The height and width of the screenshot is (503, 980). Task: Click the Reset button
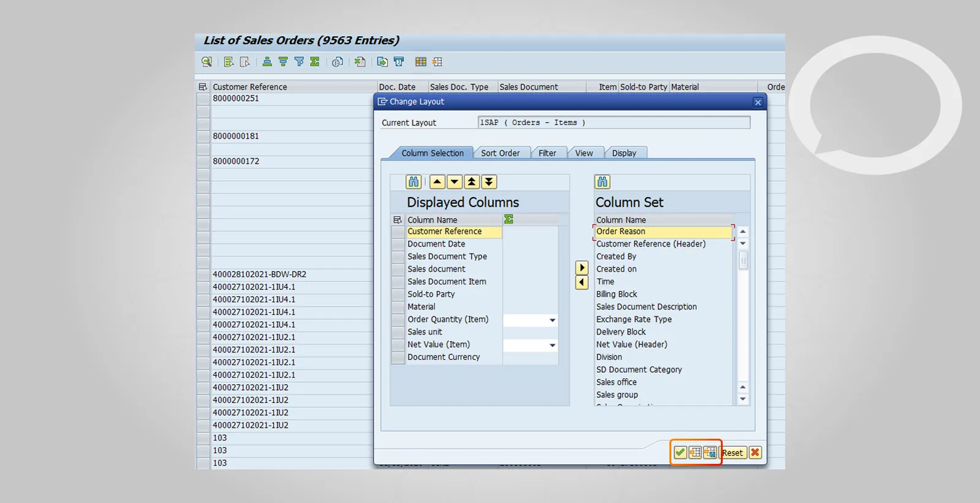[733, 453]
